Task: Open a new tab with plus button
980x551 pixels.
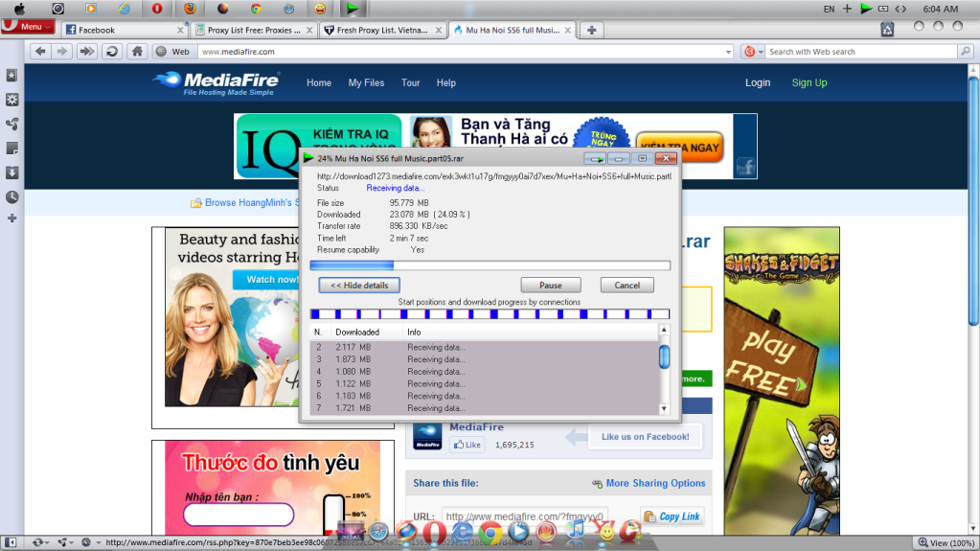Action: point(591,30)
